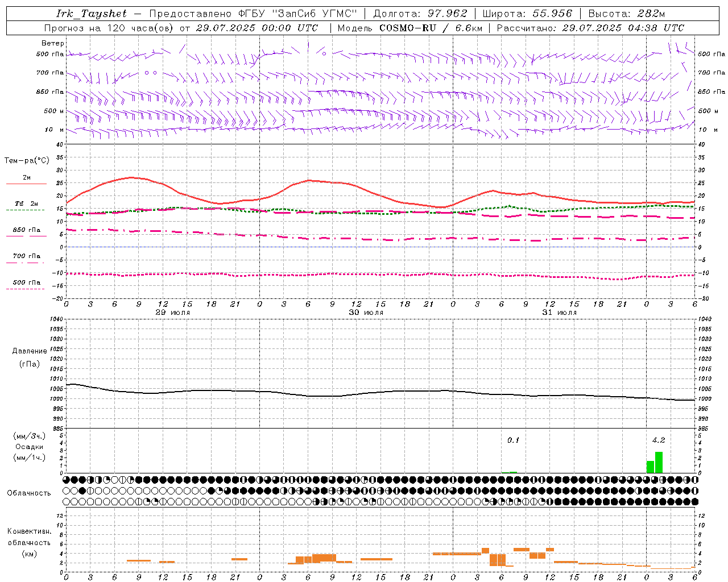Viewport: 728px width, 582px height.
Task: Click the 'Ветер' wind panel label
Action: tap(53, 43)
